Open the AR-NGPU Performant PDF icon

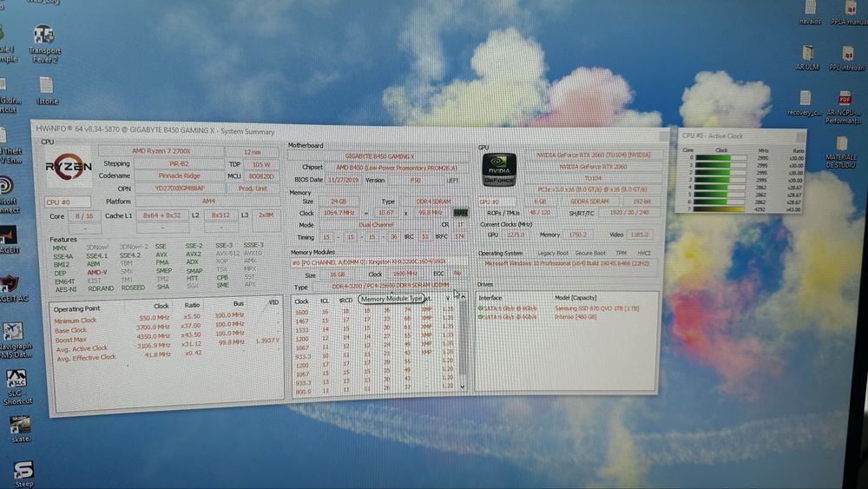[x=844, y=107]
